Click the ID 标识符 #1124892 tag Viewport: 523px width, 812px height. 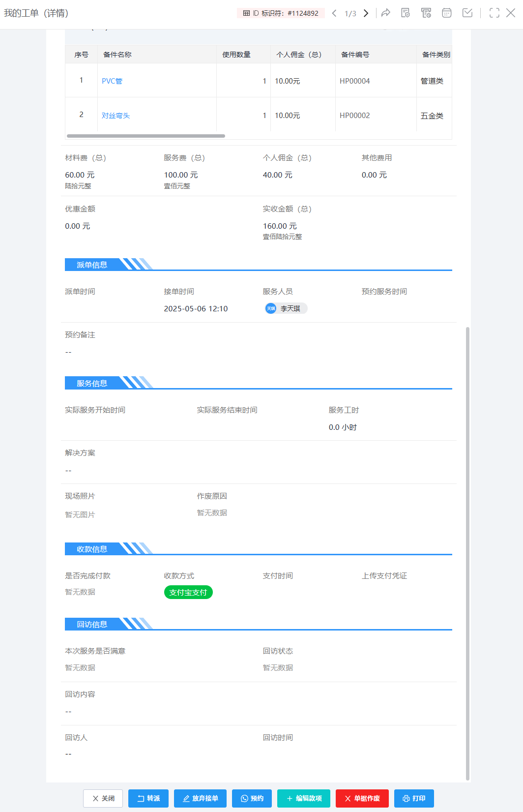coord(281,13)
